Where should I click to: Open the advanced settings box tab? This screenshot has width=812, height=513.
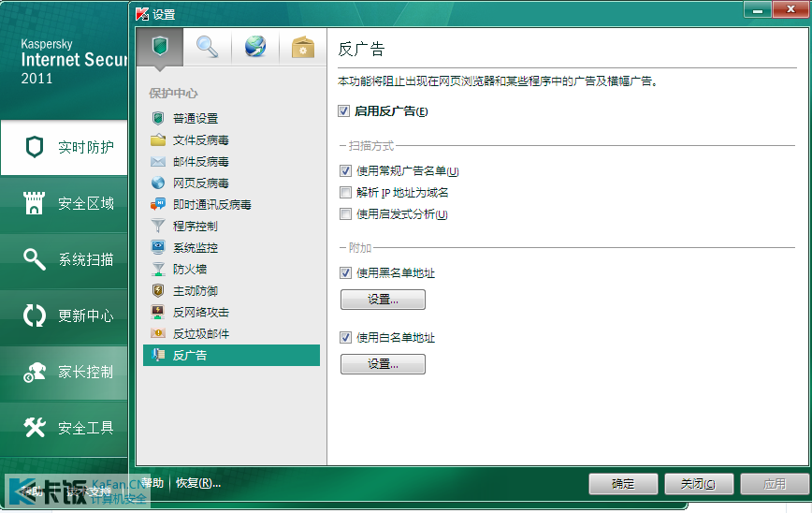[x=303, y=47]
